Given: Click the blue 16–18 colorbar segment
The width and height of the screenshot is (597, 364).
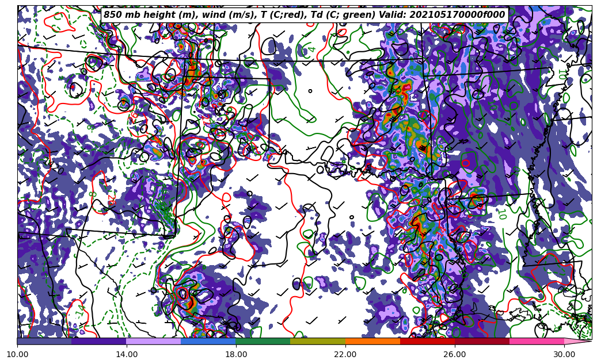Looking at the screenshot, I should click(x=208, y=341).
